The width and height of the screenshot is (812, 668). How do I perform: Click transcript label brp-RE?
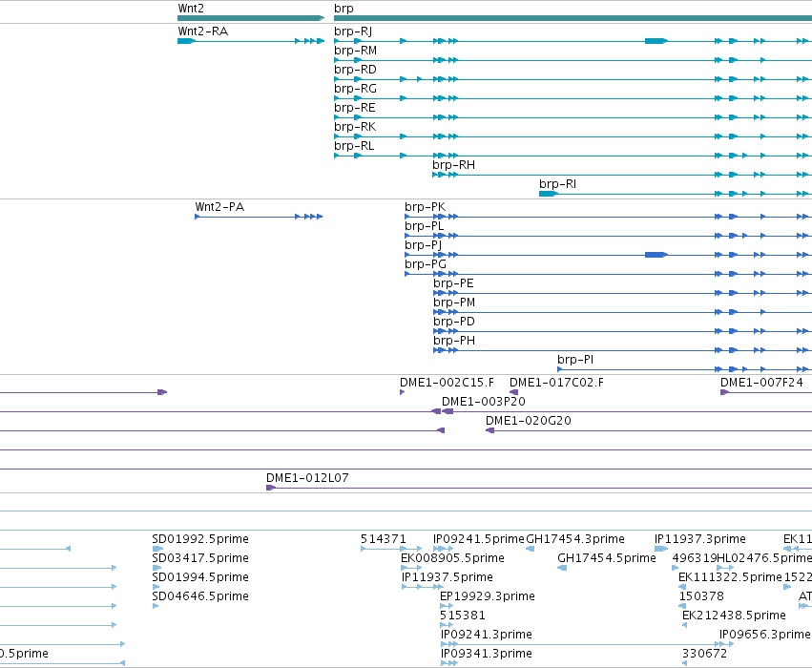355,108
